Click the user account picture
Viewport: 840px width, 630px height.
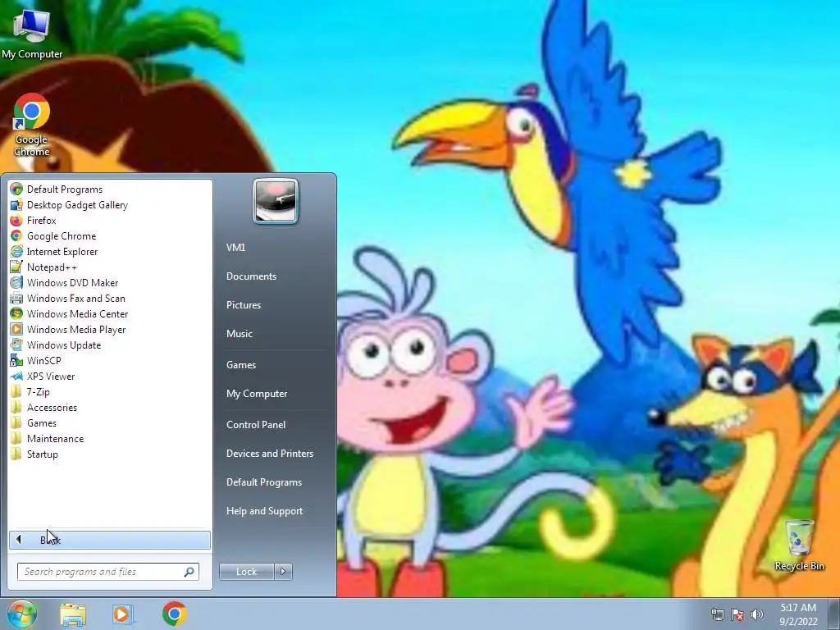coord(276,201)
